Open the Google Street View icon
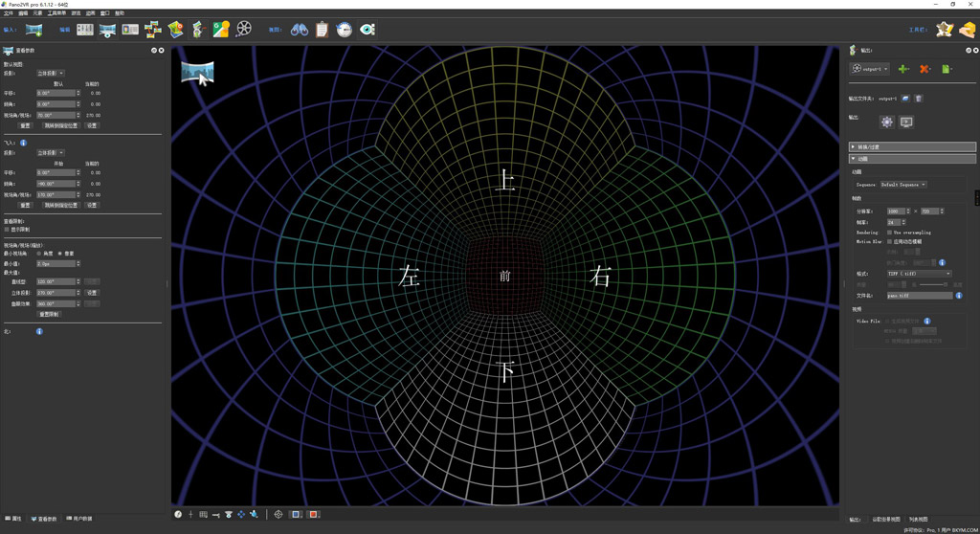Viewport: 980px width, 534px height. tap(221, 30)
